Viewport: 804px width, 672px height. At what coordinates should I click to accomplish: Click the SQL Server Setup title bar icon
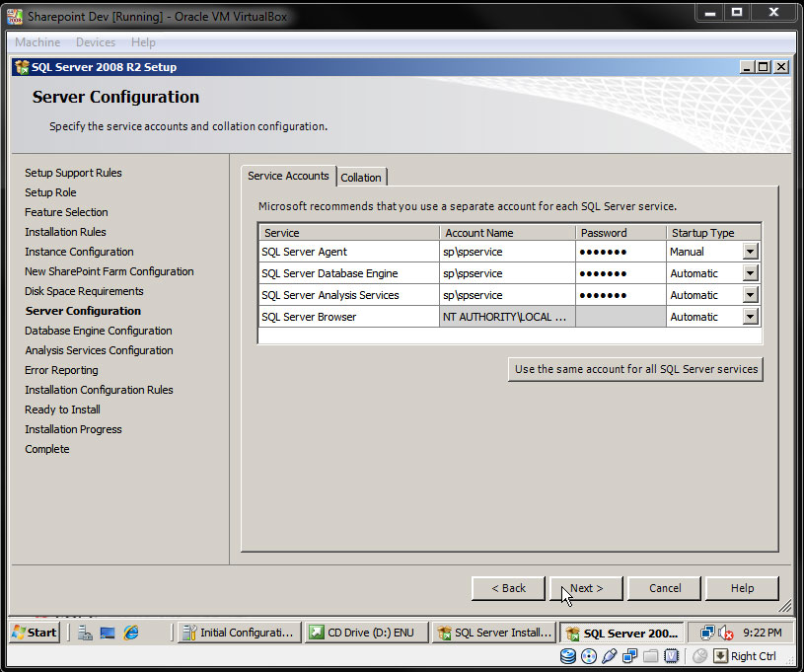22,67
